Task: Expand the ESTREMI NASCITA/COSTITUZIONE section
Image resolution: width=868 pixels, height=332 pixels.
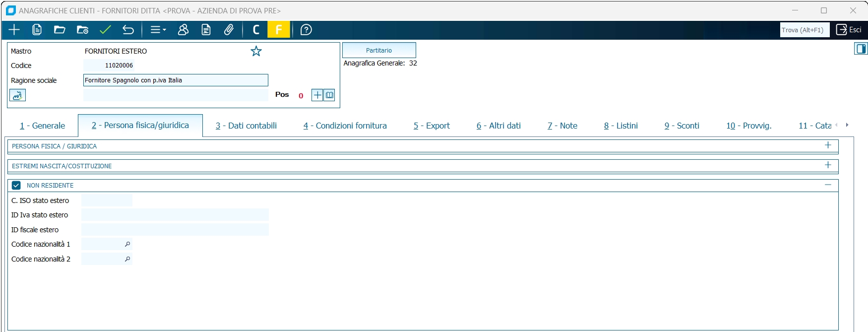Action: pos(828,165)
